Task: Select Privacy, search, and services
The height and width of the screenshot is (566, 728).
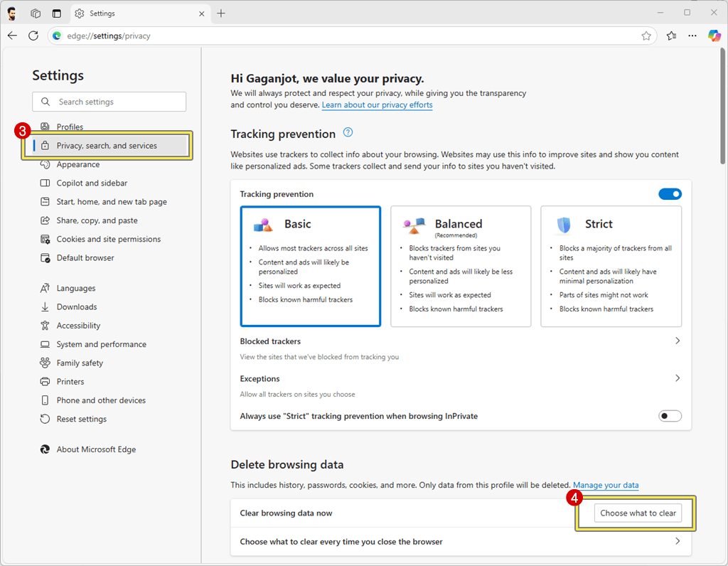Action: point(109,146)
